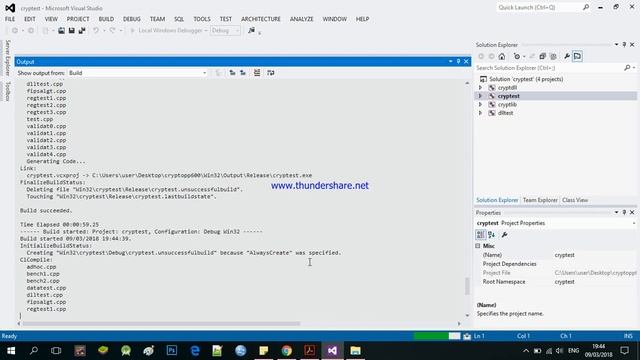Open the WINDOW menu
The image size is (640, 360).
point(335,19)
